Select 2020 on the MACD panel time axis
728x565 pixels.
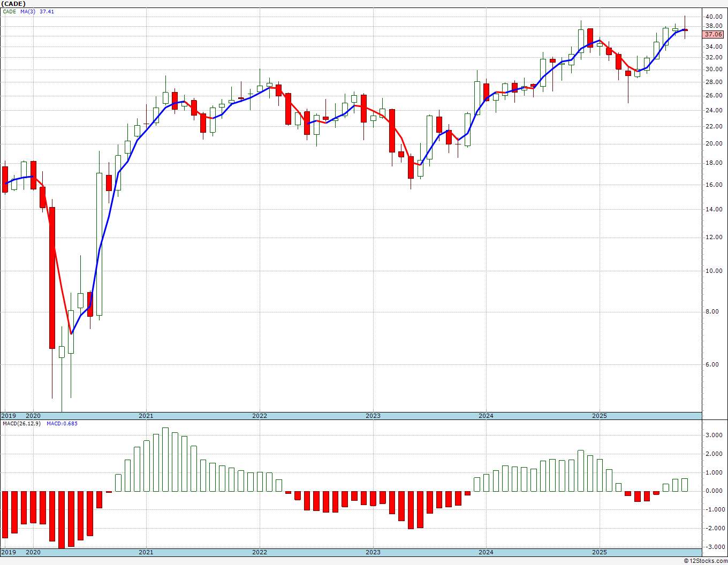33,552
